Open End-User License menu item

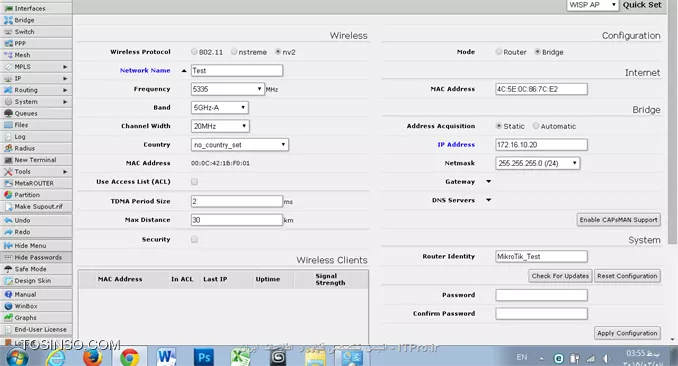[36, 330]
